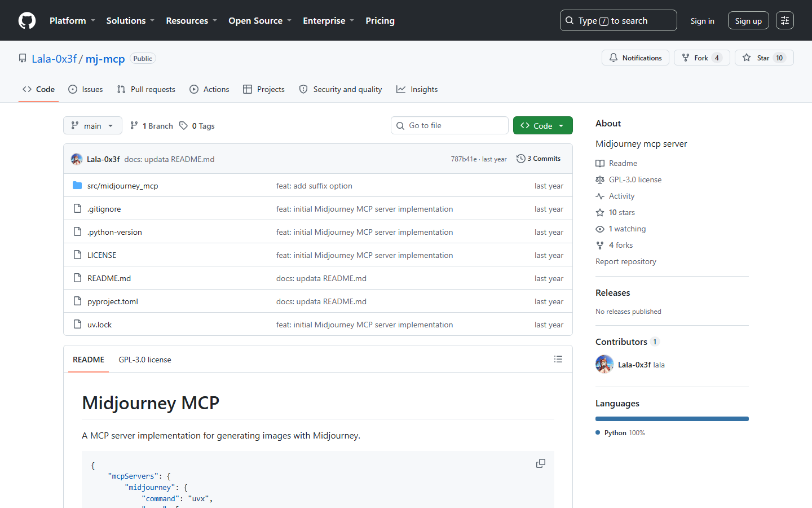Open Security and quality tab
Viewport: 812px width, 508px height.
coord(341,89)
